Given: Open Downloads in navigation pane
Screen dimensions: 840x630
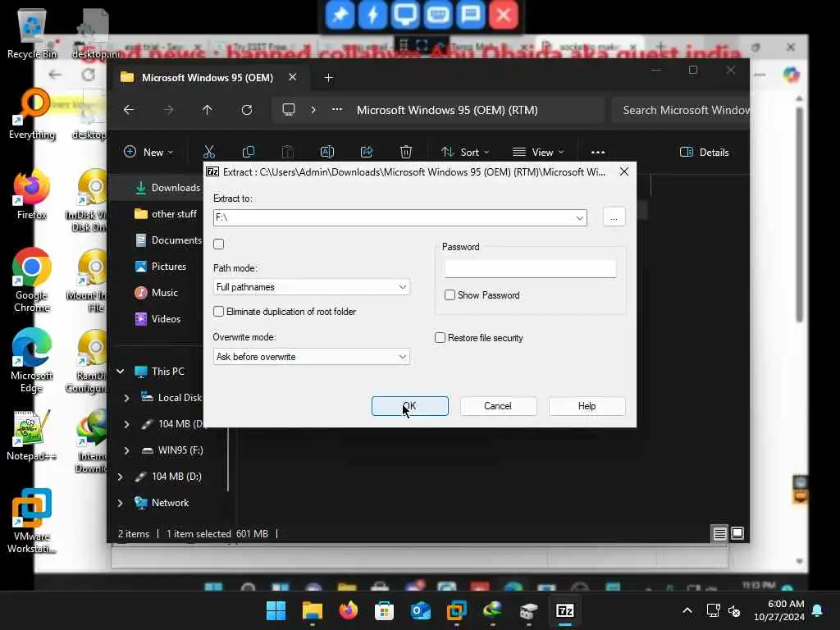Looking at the screenshot, I should click(x=167, y=188).
